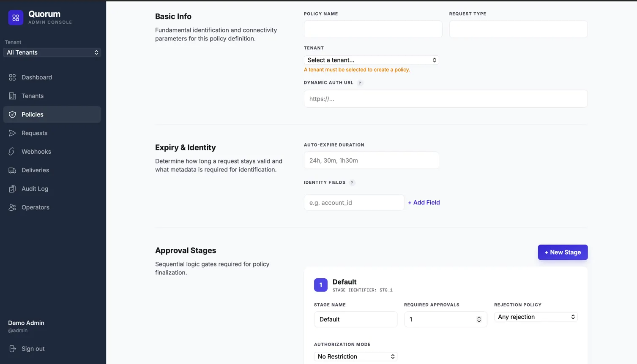Open the All Tenants sidebar dropdown

[x=52, y=52]
